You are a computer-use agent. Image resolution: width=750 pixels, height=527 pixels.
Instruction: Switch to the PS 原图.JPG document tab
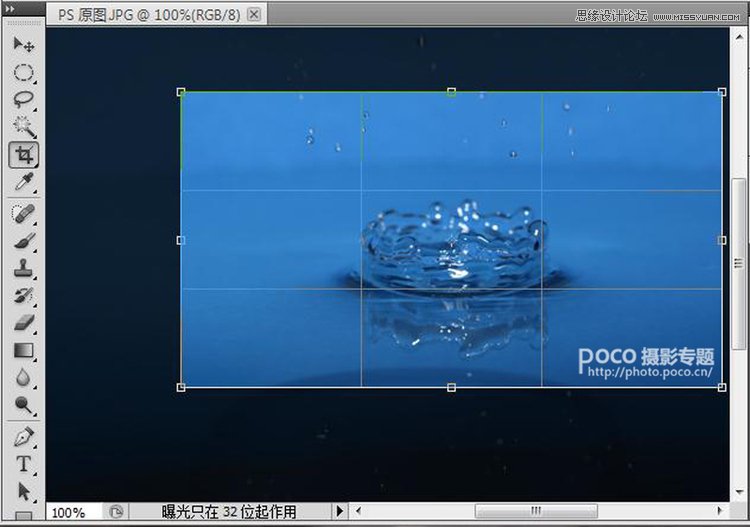click(149, 15)
